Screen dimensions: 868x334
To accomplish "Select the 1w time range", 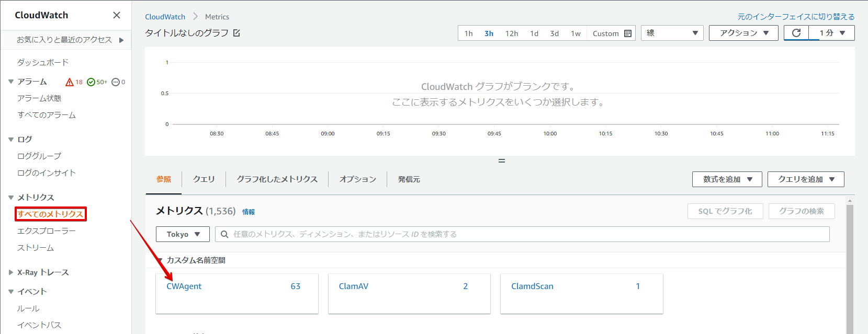I will pyautogui.click(x=576, y=33).
